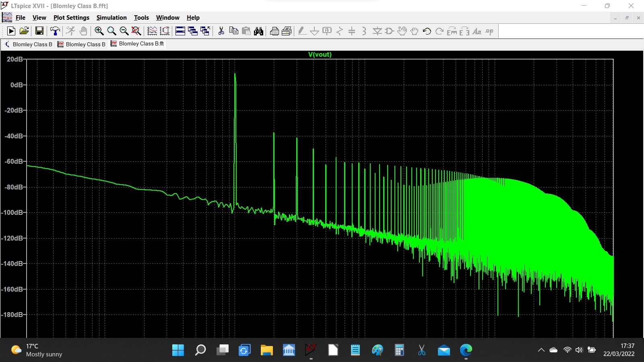This screenshot has height=362, width=644.
Task: Open the Help menu
Action: click(x=193, y=18)
